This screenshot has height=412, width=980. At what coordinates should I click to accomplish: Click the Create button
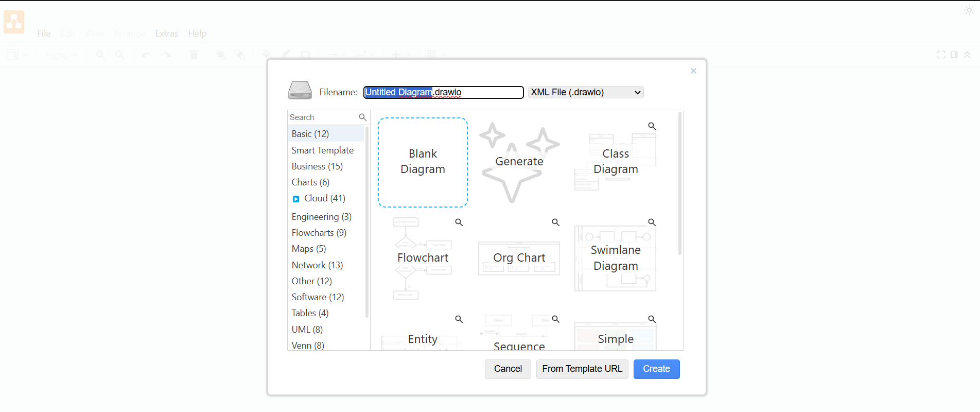tap(656, 369)
